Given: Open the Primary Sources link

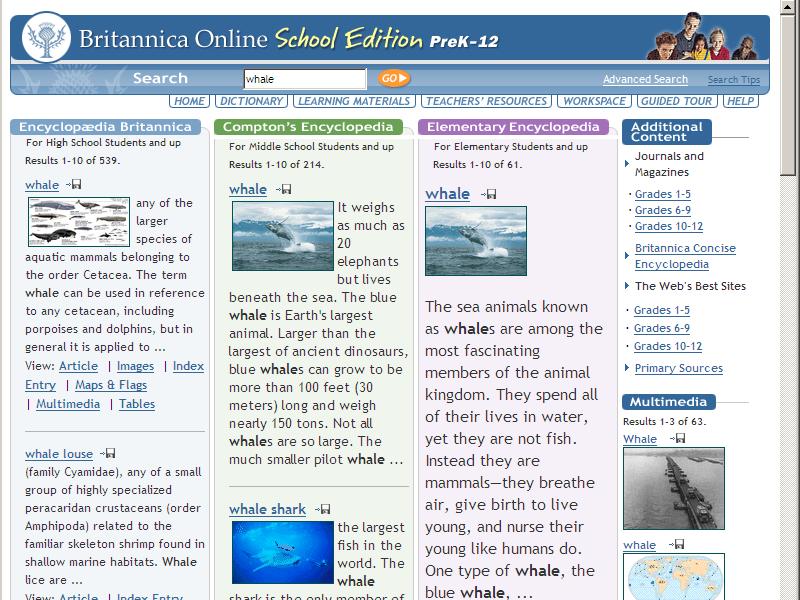Looking at the screenshot, I should (679, 368).
